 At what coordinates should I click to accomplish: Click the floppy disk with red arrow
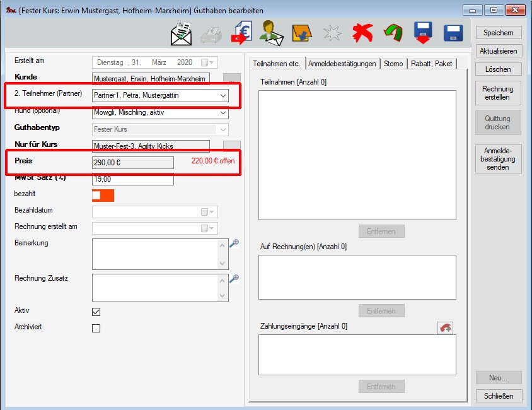pos(423,34)
